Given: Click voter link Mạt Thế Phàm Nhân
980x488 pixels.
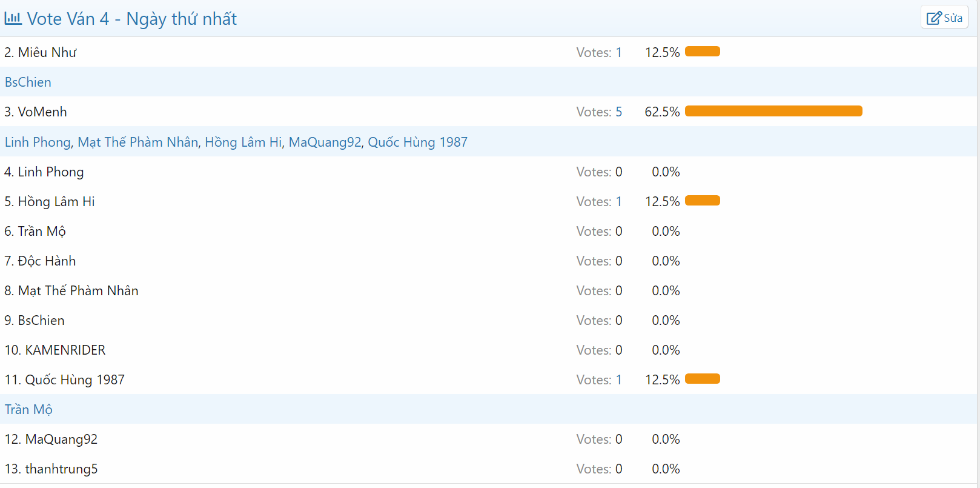Looking at the screenshot, I should [137, 142].
